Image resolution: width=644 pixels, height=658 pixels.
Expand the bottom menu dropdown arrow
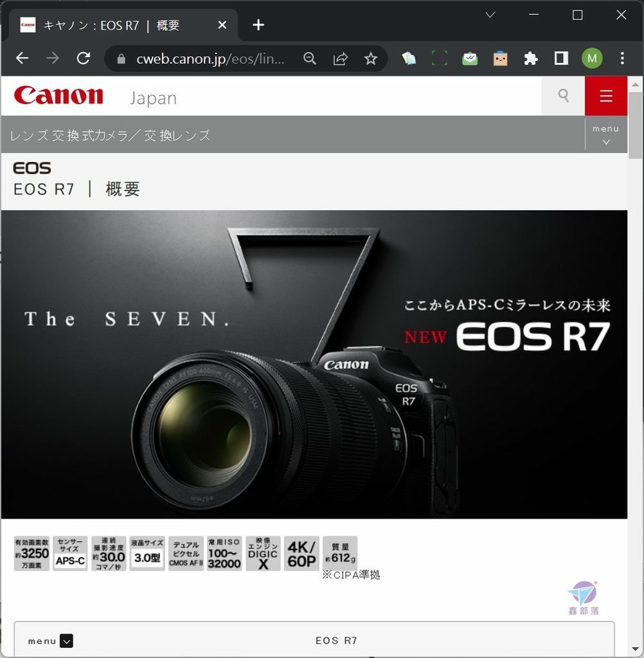tap(66, 641)
